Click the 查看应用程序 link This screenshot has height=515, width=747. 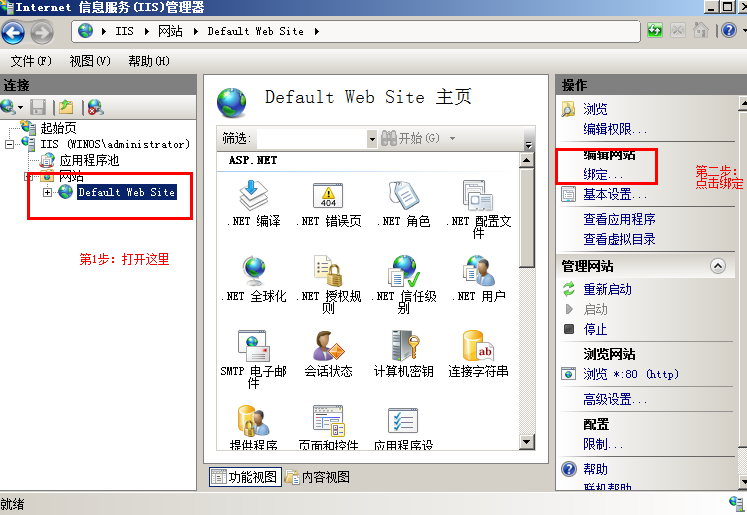coord(619,219)
